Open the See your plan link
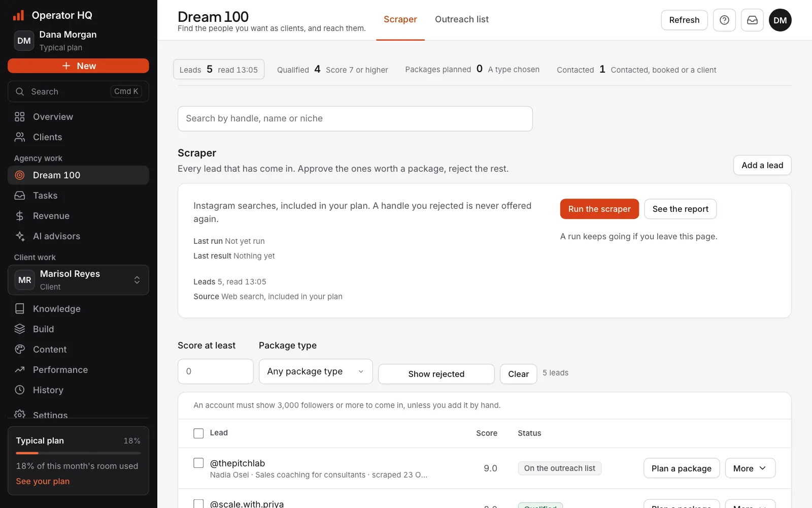The height and width of the screenshot is (508, 812). 43,481
